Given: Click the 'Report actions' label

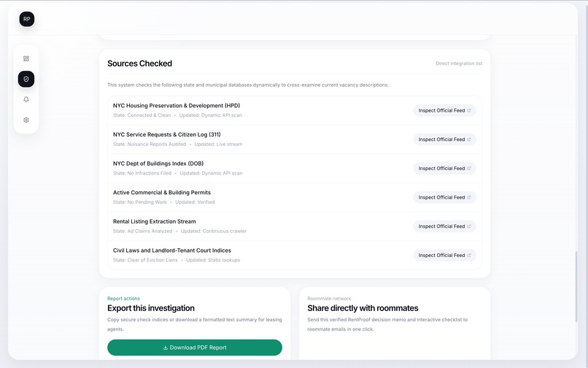Looking at the screenshot, I should (123, 299).
